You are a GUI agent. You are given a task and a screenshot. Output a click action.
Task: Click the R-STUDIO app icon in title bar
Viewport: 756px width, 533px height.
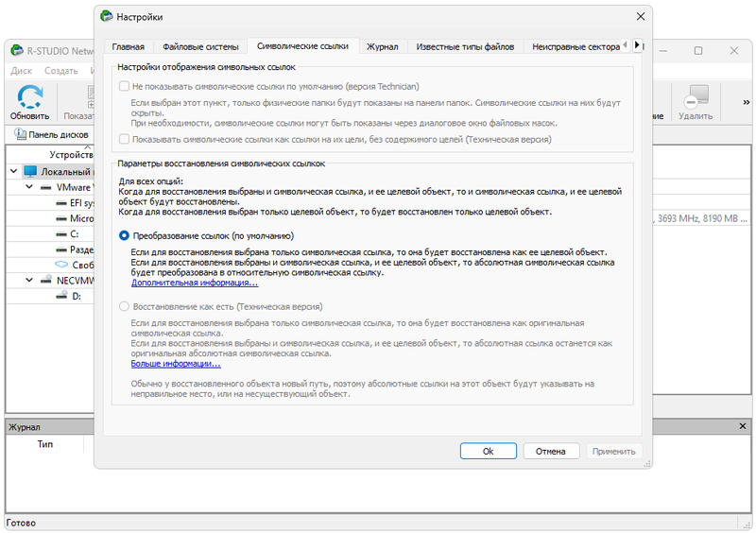tap(17, 50)
